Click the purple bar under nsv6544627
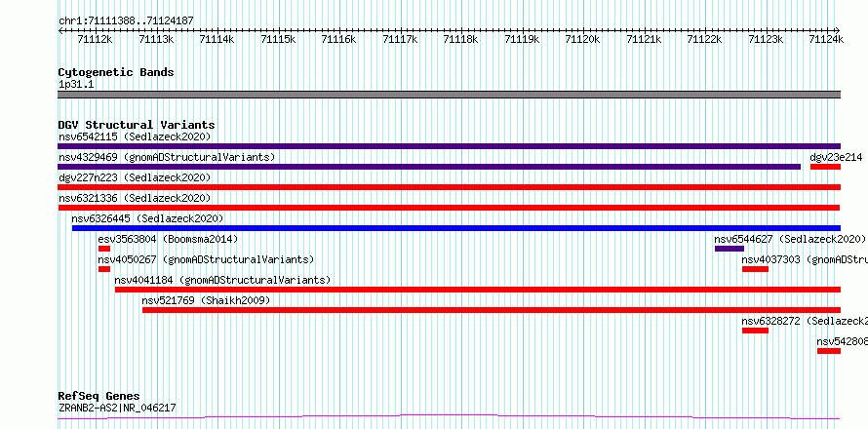Viewport: 868px width, 429px height. point(730,249)
